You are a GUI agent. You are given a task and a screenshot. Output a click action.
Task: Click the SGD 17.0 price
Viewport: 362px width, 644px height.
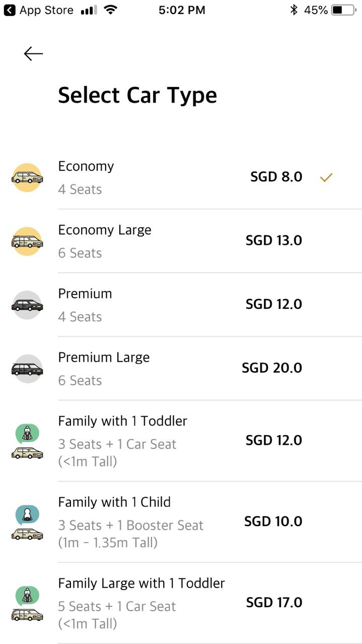(x=274, y=603)
